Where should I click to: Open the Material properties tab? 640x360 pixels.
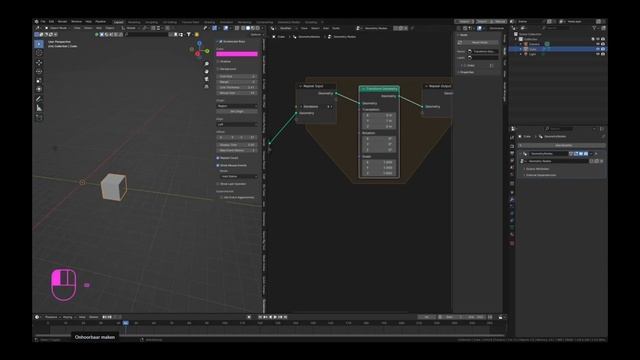512,235
